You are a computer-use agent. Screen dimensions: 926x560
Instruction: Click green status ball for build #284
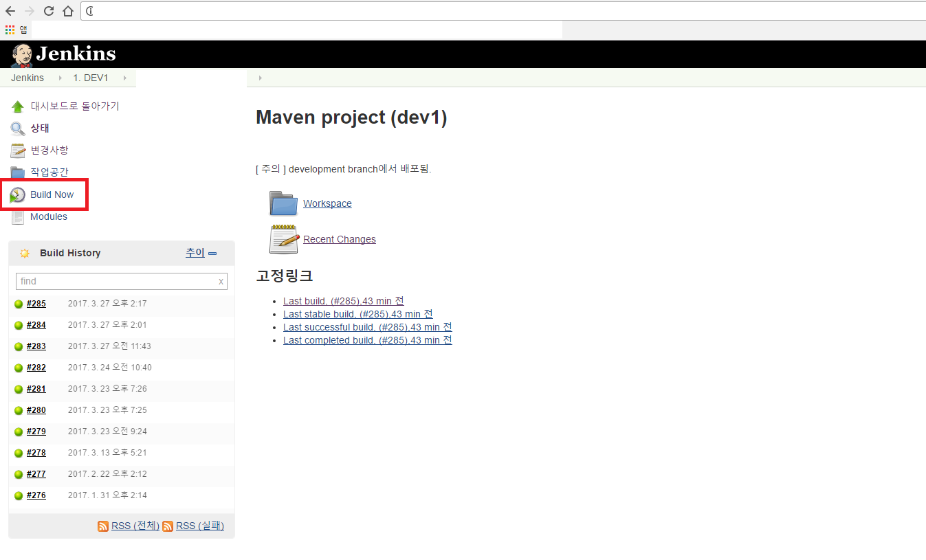pos(19,326)
